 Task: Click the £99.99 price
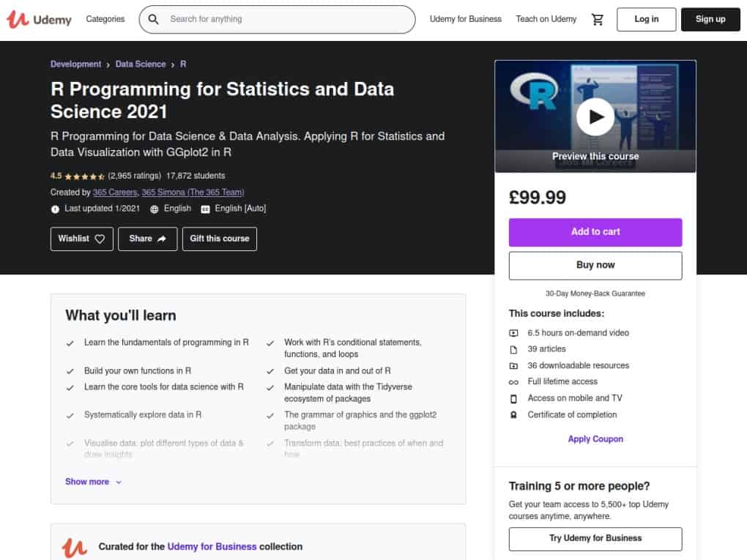537,198
